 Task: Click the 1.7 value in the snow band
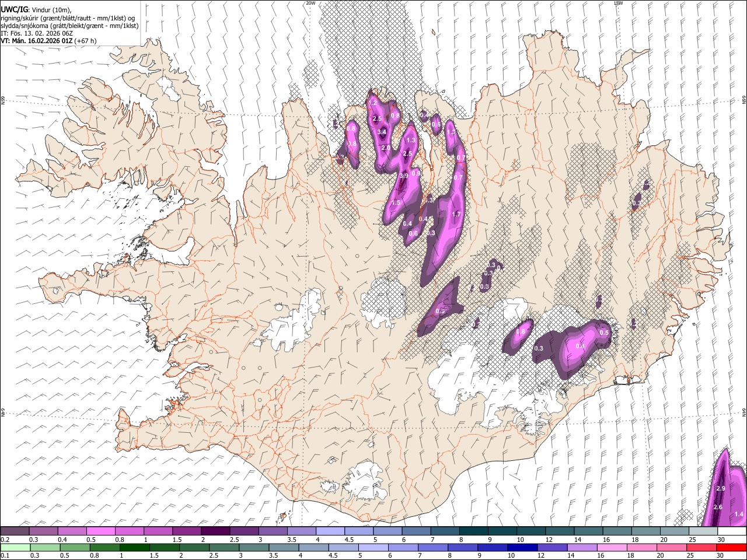pos(457,214)
